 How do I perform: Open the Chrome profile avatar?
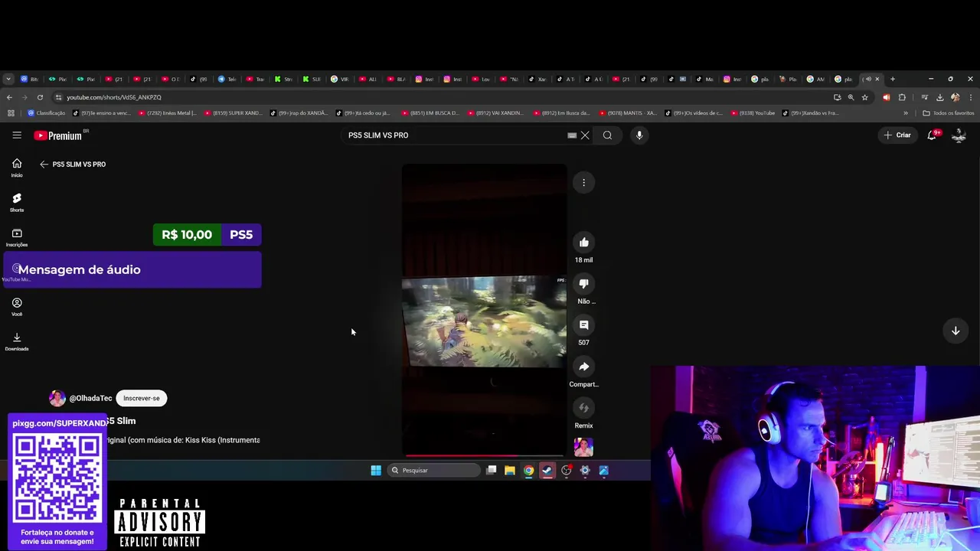click(x=955, y=97)
